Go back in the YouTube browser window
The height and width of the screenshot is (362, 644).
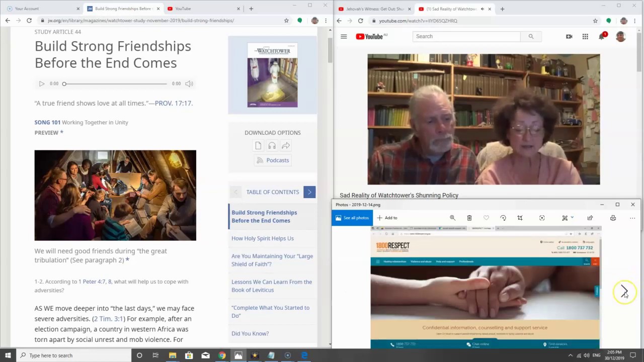click(x=339, y=21)
